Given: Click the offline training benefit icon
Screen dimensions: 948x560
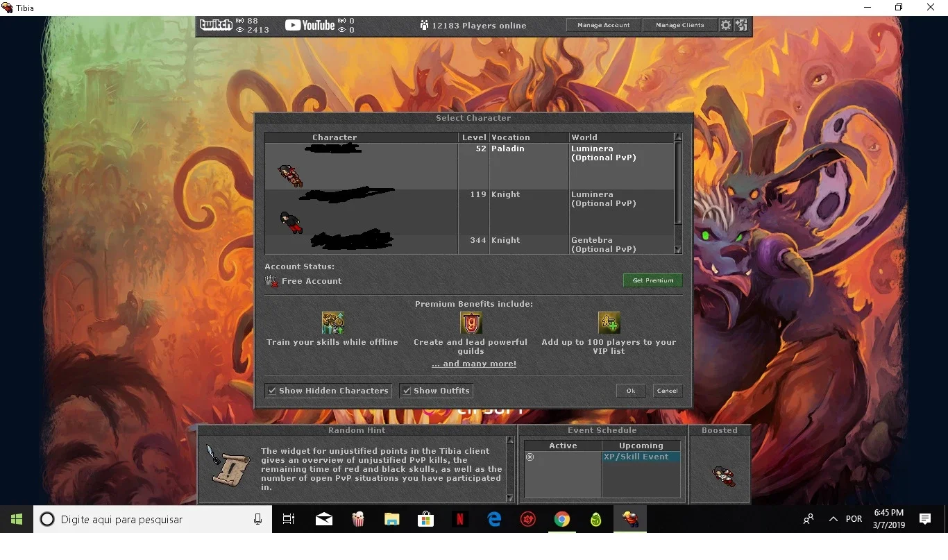Looking at the screenshot, I should tap(332, 323).
